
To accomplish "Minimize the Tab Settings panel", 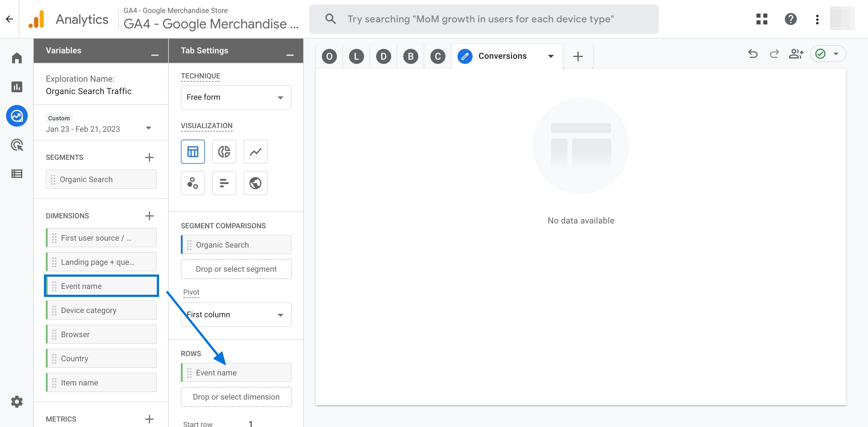I will click(x=290, y=55).
